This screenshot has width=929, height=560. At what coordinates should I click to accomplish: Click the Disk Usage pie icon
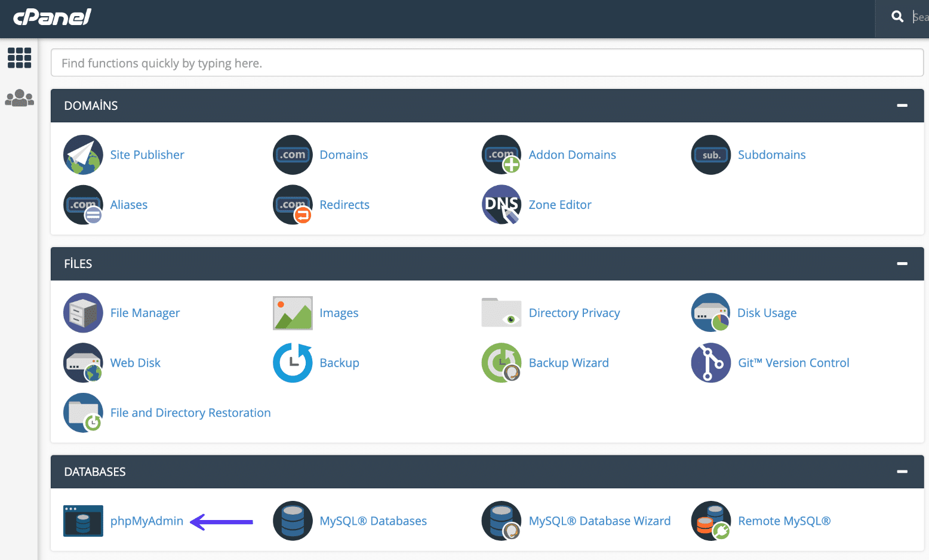coord(710,312)
